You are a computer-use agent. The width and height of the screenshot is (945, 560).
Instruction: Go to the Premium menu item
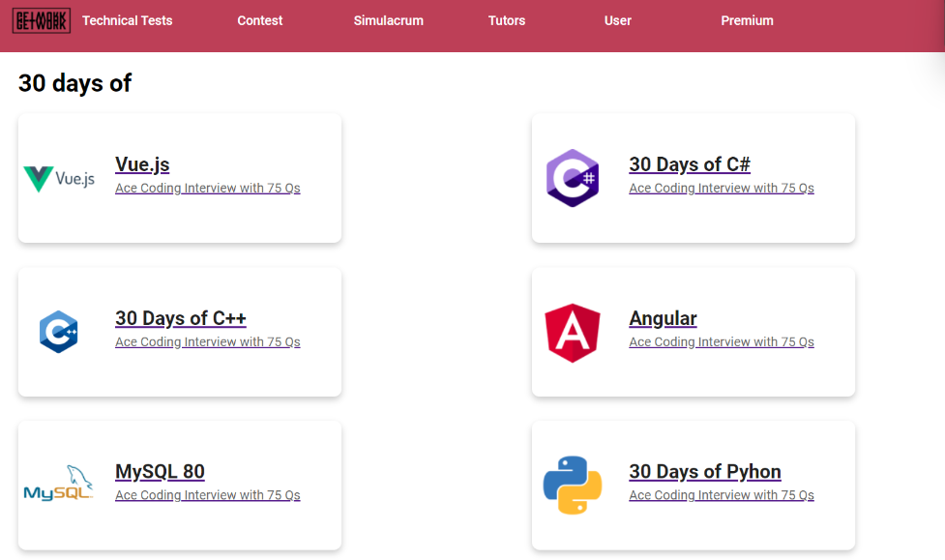click(x=748, y=20)
